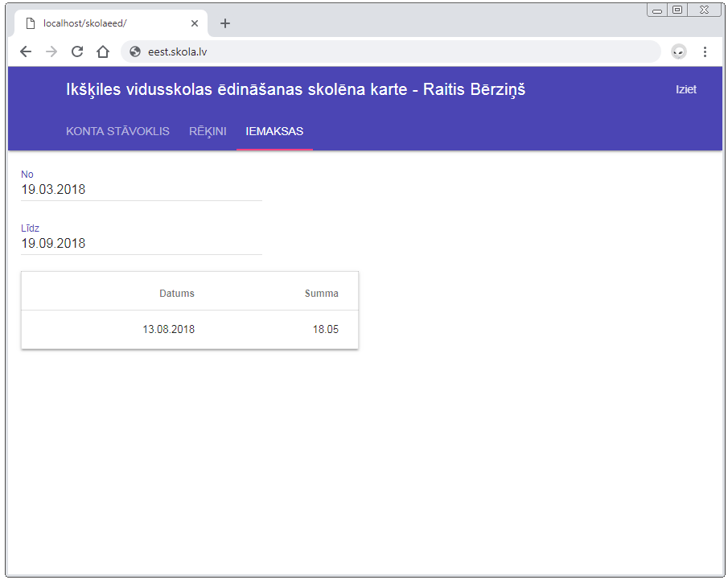Select the IEMAKSAS tab

click(274, 131)
